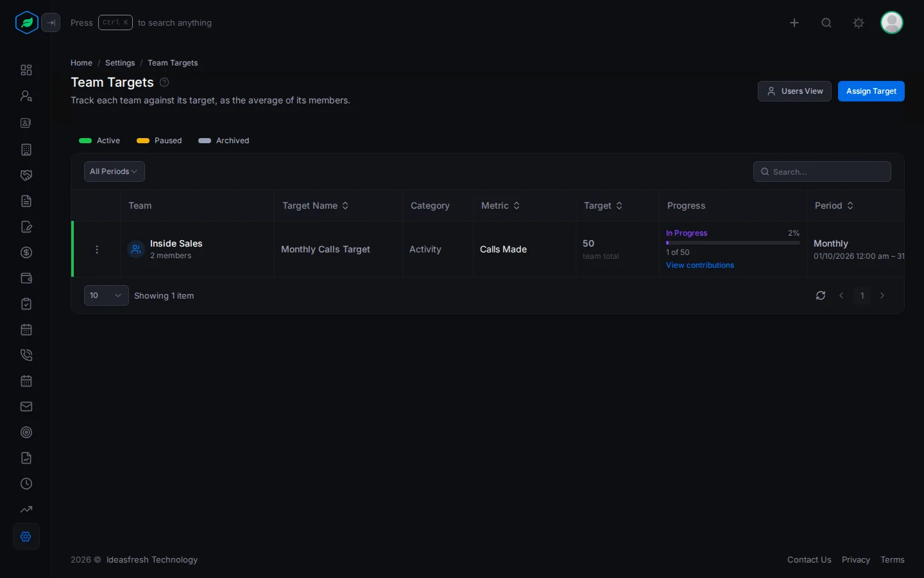Sort by the Period column
924x578 pixels.
[x=834, y=206]
